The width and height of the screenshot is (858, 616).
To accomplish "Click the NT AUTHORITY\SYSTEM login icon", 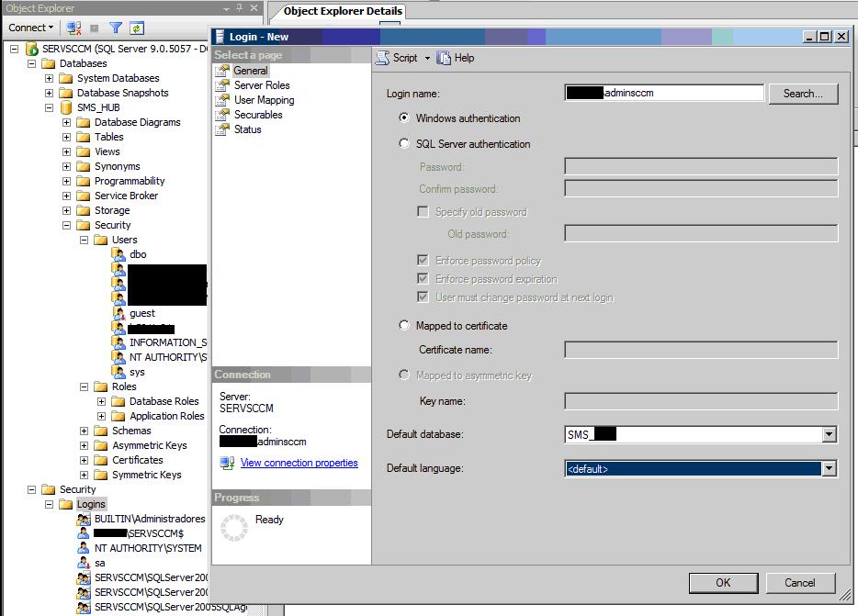I will click(x=84, y=548).
